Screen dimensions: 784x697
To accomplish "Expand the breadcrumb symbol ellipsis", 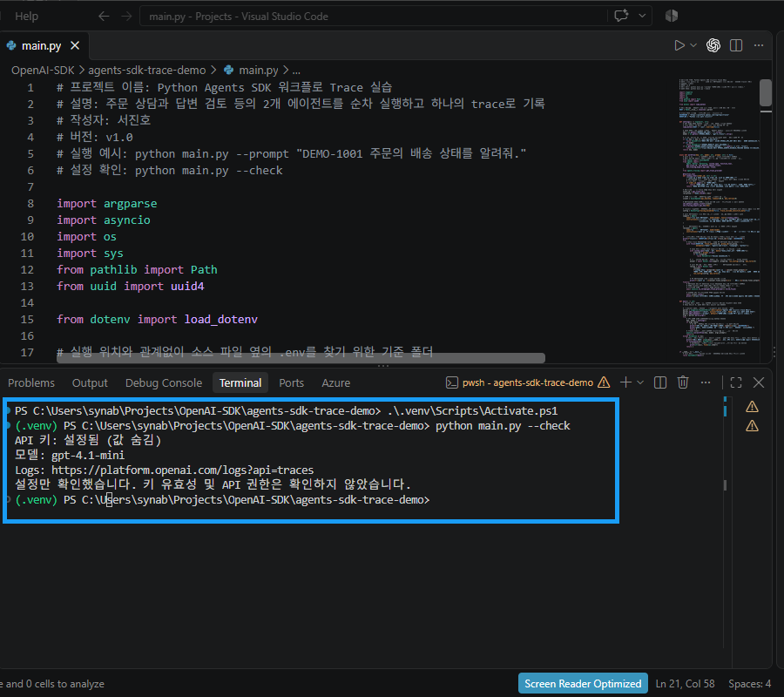I will (296, 71).
